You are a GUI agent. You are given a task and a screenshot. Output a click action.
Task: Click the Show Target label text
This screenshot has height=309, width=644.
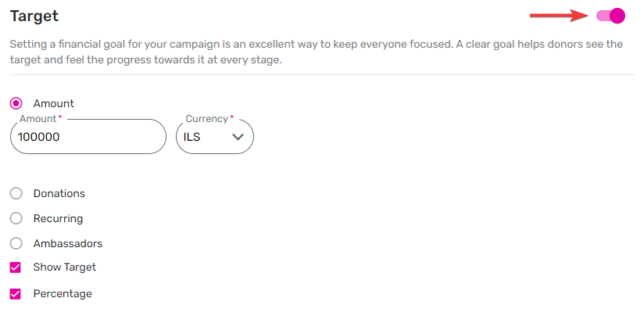(x=65, y=267)
